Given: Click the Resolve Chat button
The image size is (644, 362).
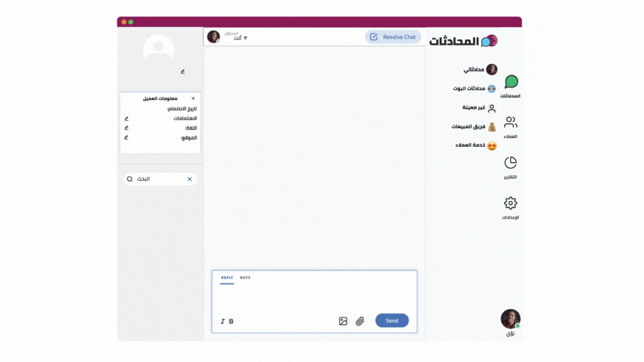Looking at the screenshot, I should [x=393, y=37].
